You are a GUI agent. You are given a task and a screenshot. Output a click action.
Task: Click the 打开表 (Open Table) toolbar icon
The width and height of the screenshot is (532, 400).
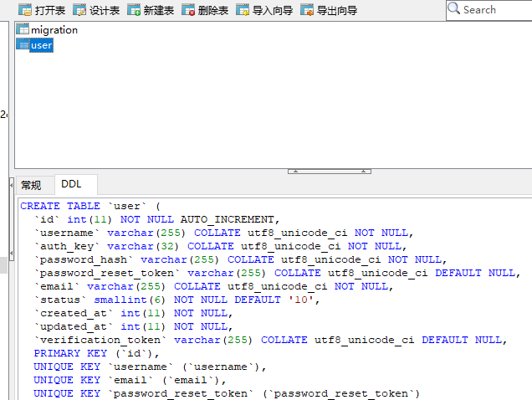click(41, 11)
